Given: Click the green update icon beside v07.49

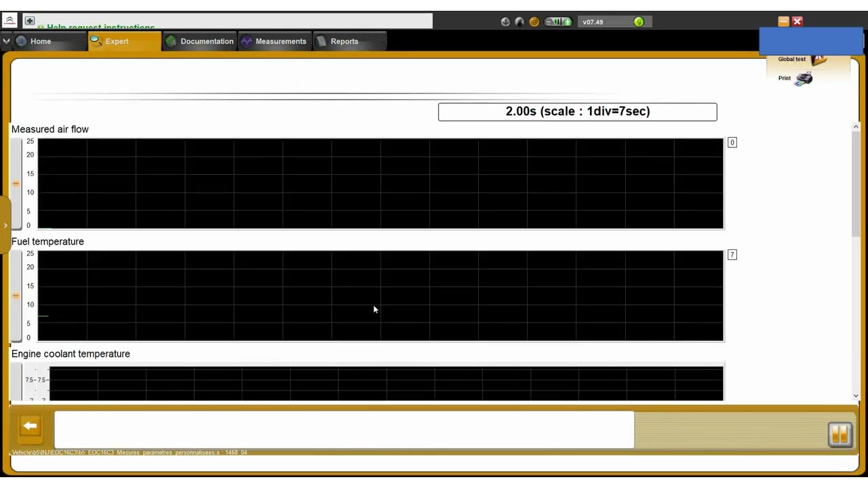Looking at the screenshot, I should coord(639,22).
